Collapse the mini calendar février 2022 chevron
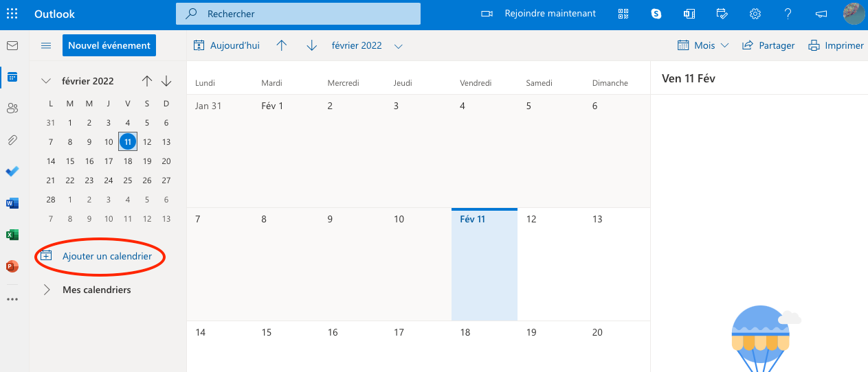The height and width of the screenshot is (372, 868). pyautogui.click(x=46, y=81)
